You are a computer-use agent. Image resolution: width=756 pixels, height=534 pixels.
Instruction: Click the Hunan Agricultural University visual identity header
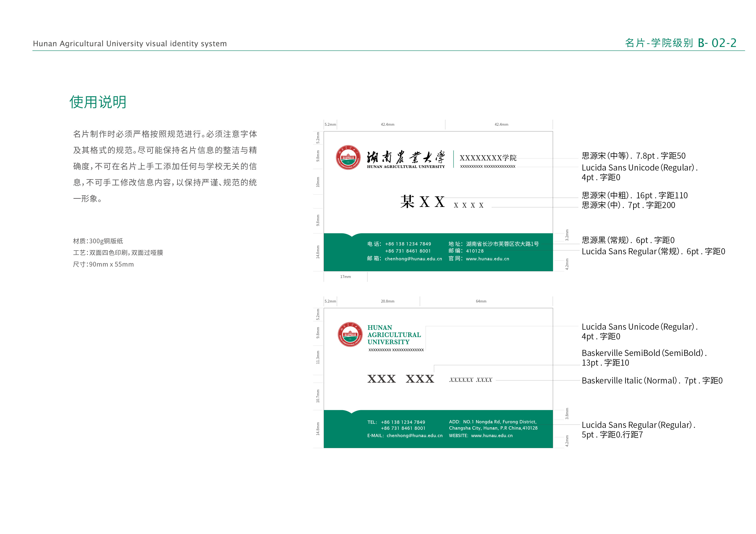[130, 44]
